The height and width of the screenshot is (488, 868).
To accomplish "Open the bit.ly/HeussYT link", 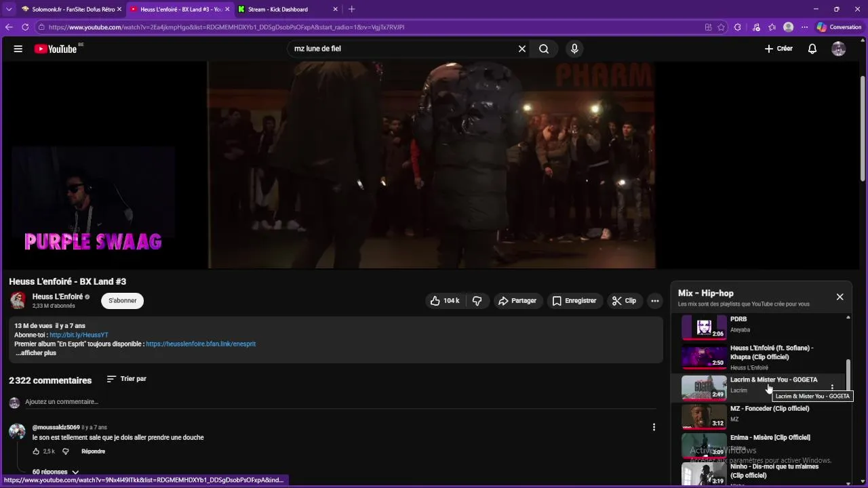I will pos(79,335).
